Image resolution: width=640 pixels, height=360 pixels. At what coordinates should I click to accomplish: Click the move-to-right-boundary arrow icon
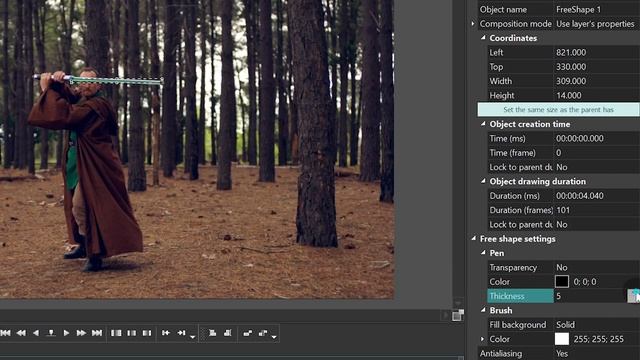pos(181,333)
